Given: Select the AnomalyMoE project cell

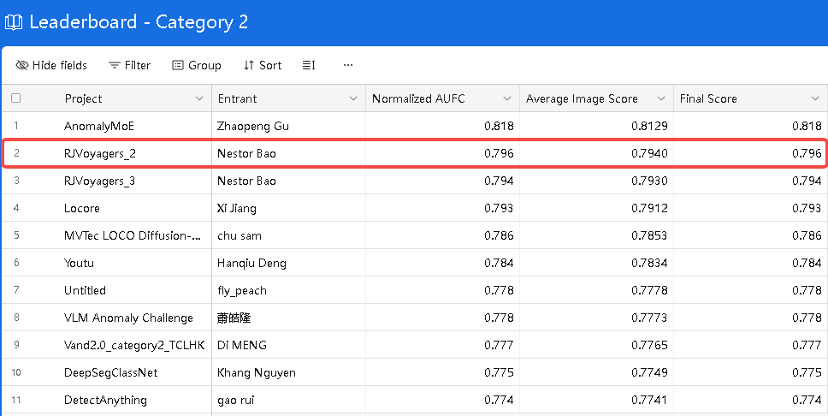Looking at the screenshot, I should 134,126.
